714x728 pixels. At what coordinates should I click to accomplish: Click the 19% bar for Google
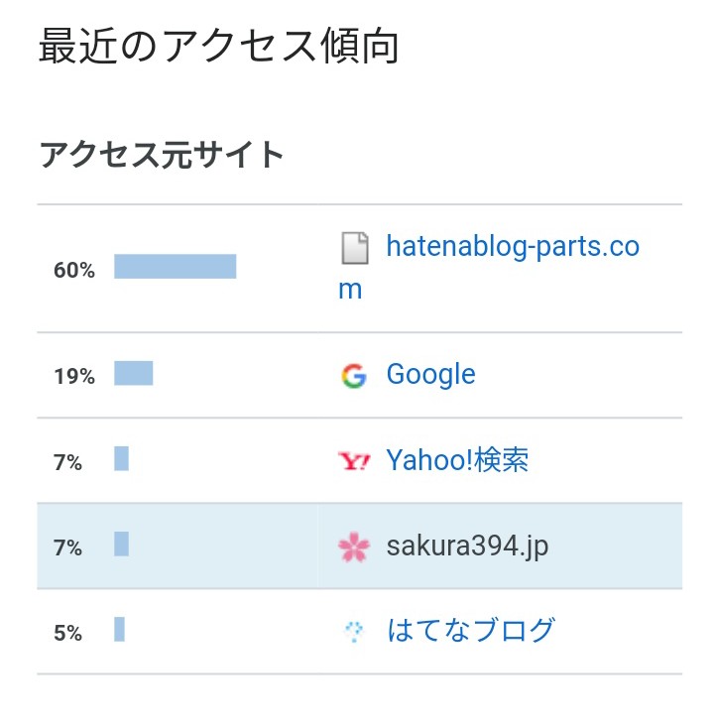[x=133, y=373]
